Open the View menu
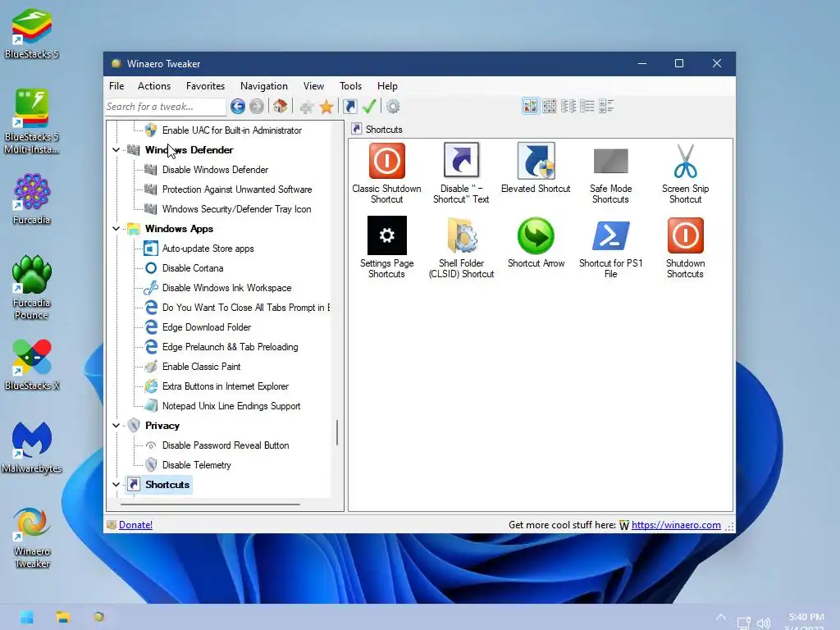Viewport: 840px width, 630px height. (x=313, y=85)
